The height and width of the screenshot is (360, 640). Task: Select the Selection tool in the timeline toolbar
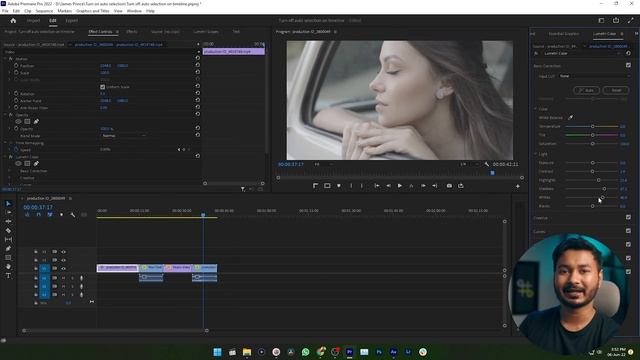point(9,203)
